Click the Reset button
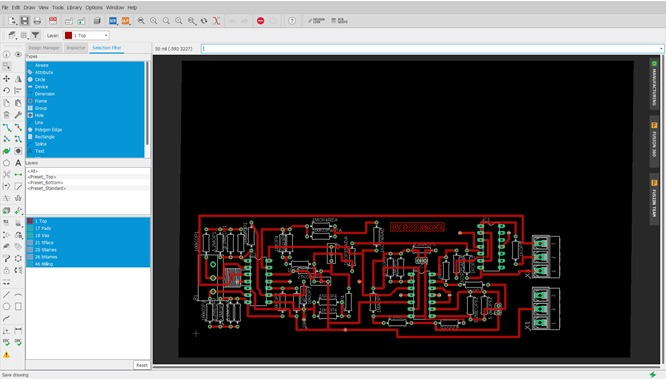The image size is (666, 379). 142,365
